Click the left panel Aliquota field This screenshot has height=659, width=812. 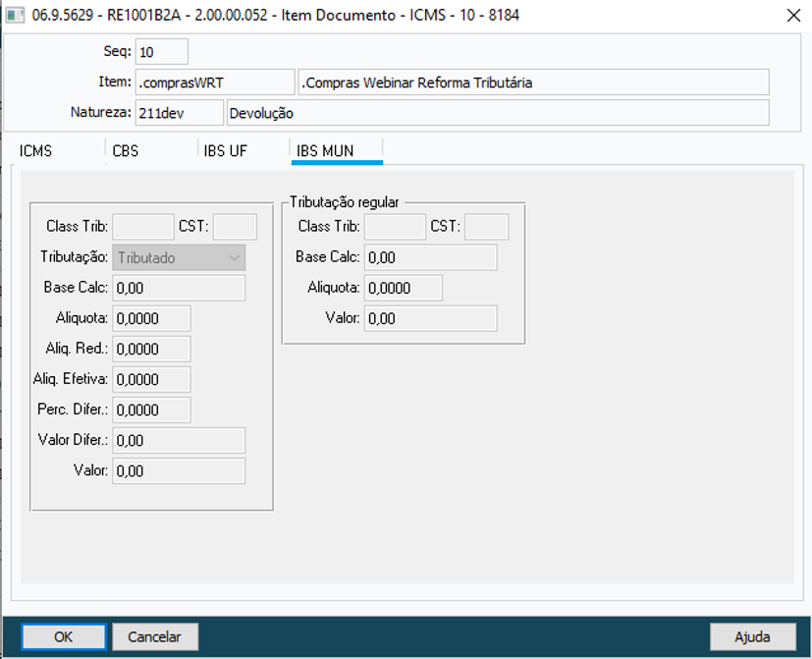pos(151,318)
